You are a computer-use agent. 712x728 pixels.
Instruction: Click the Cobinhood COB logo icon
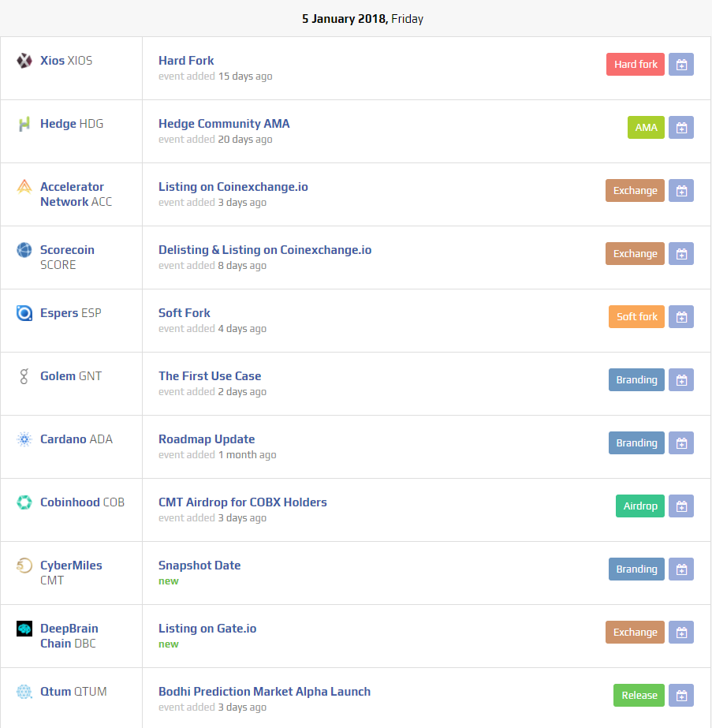click(24, 502)
